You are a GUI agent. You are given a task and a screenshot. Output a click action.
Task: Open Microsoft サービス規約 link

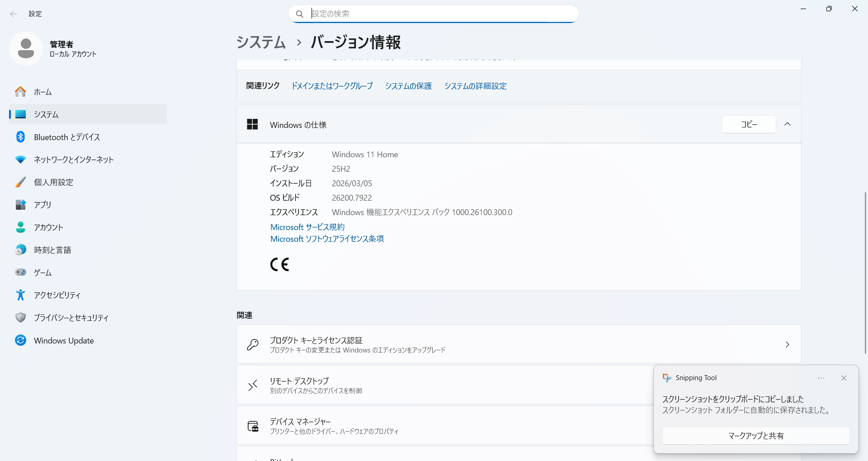point(307,227)
